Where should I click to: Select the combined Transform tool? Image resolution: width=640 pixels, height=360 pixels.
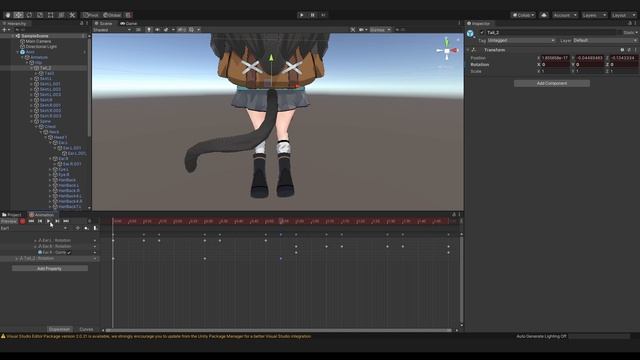click(x=61, y=15)
